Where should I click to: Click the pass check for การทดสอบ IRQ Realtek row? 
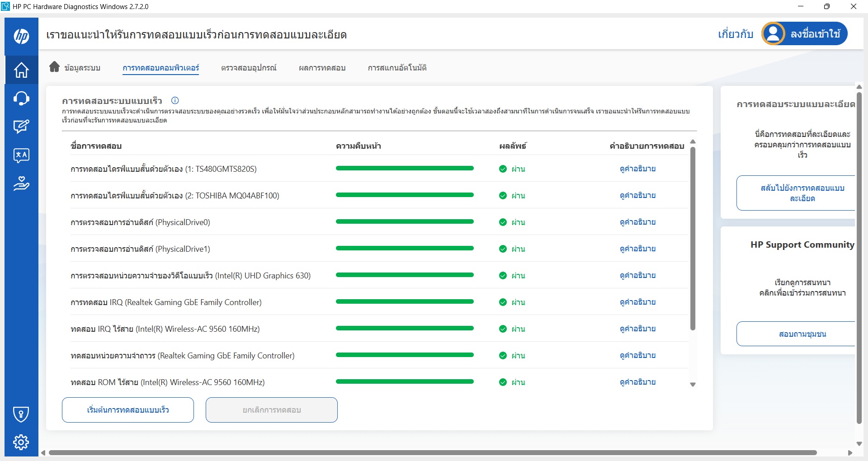point(503,302)
